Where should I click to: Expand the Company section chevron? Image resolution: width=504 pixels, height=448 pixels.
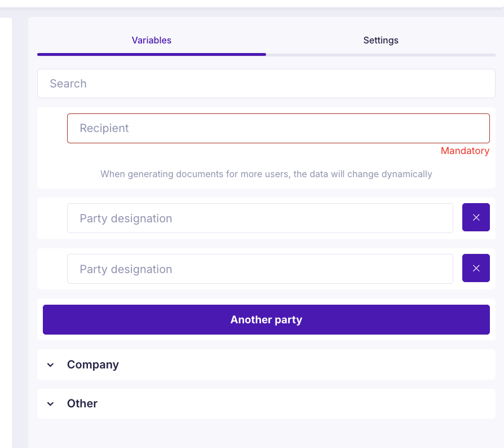click(51, 365)
